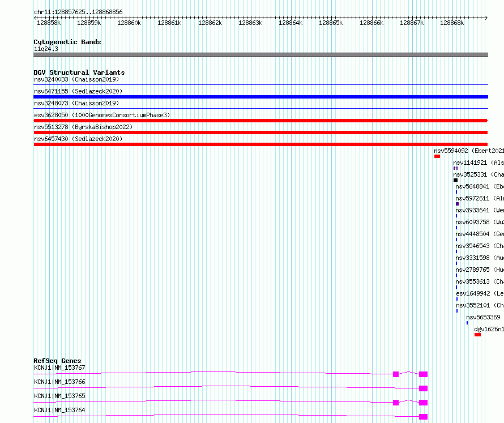
Task: Open nsv6471155 (Sedlazeck2020) label
Action: [78, 91]
